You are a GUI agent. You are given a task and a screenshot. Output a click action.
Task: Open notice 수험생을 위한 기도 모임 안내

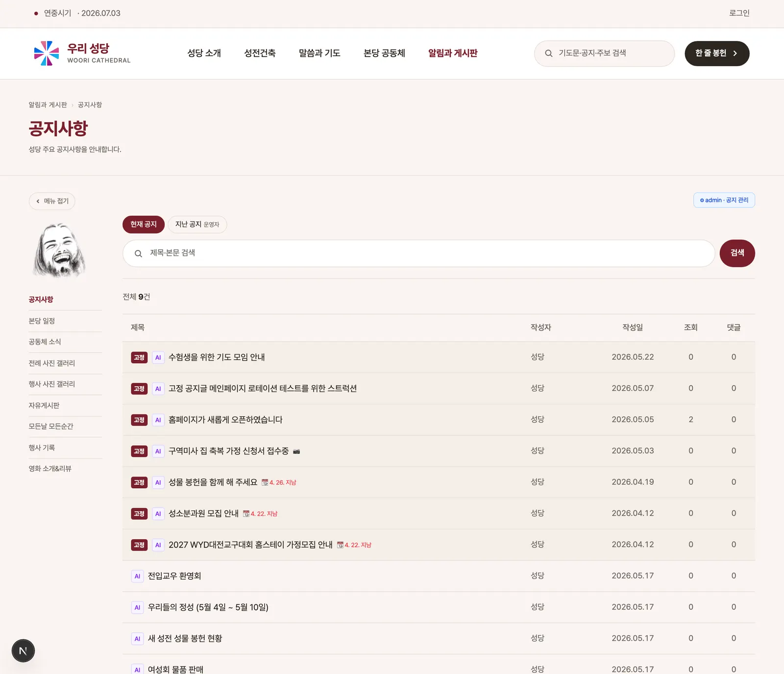pos(217,357)
